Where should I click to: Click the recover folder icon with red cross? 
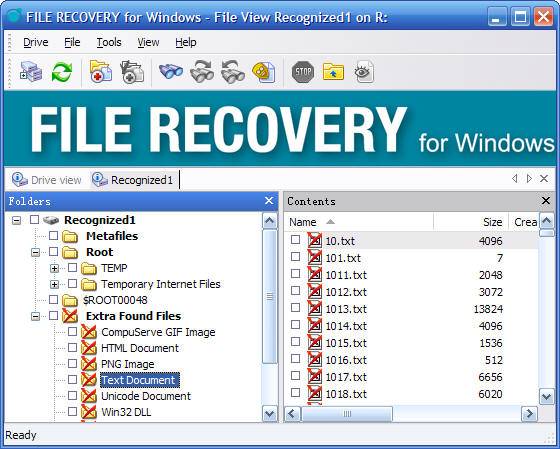(101, 72)
